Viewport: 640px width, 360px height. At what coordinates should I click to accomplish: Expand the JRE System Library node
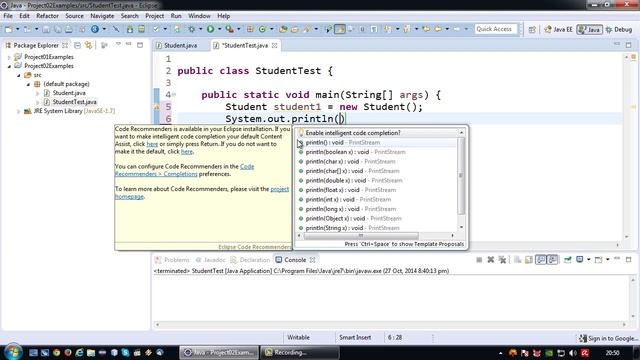[x=18, y=111]
